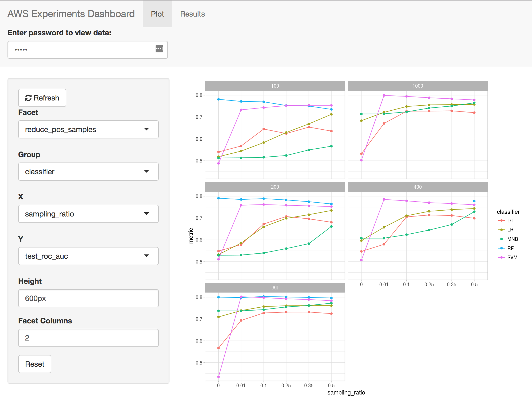
Task: Click the facet header labeled All
Action: 275,288
